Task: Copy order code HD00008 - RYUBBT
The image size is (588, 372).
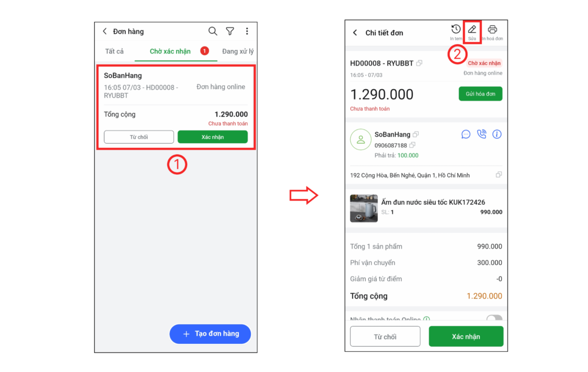Action: click(419, 63)
